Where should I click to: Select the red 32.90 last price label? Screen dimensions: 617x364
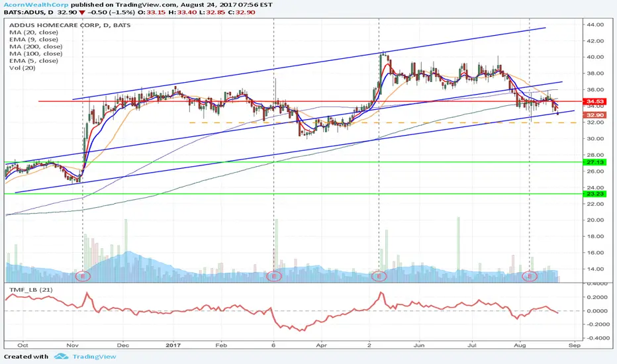(595, 115)
